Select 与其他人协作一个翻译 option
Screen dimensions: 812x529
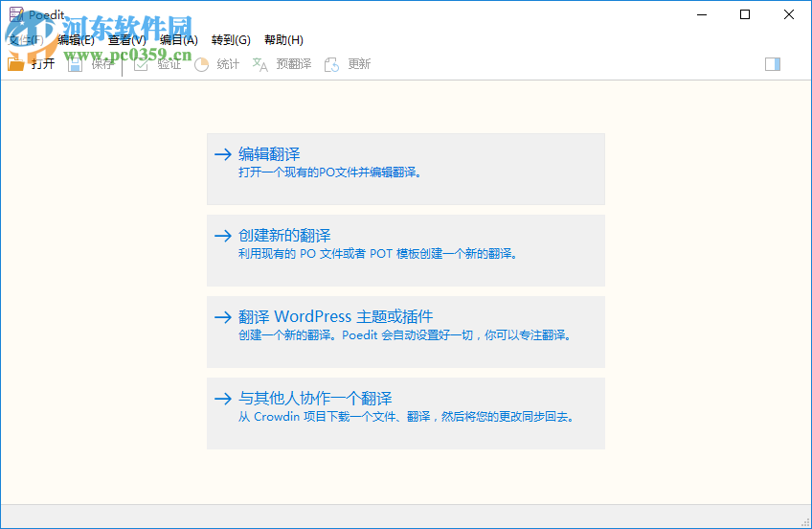coord(406,413)
